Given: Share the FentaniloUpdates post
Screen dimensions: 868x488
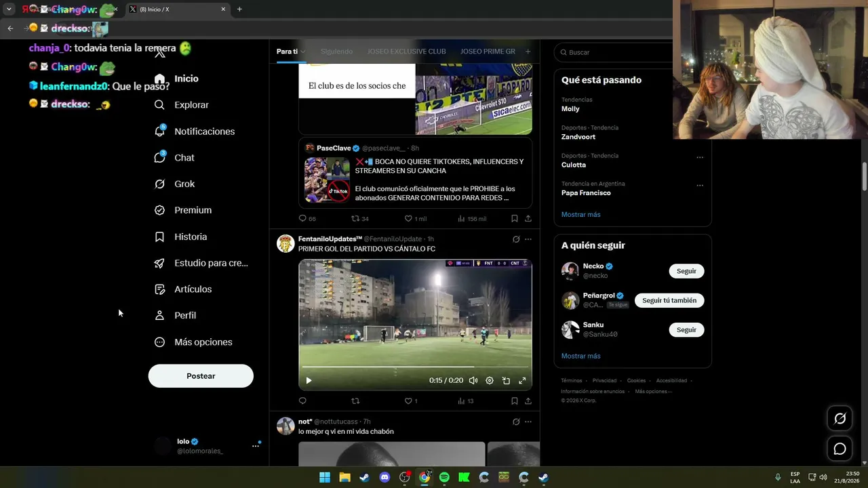Looking at the screenshot, I should point(528,401).
